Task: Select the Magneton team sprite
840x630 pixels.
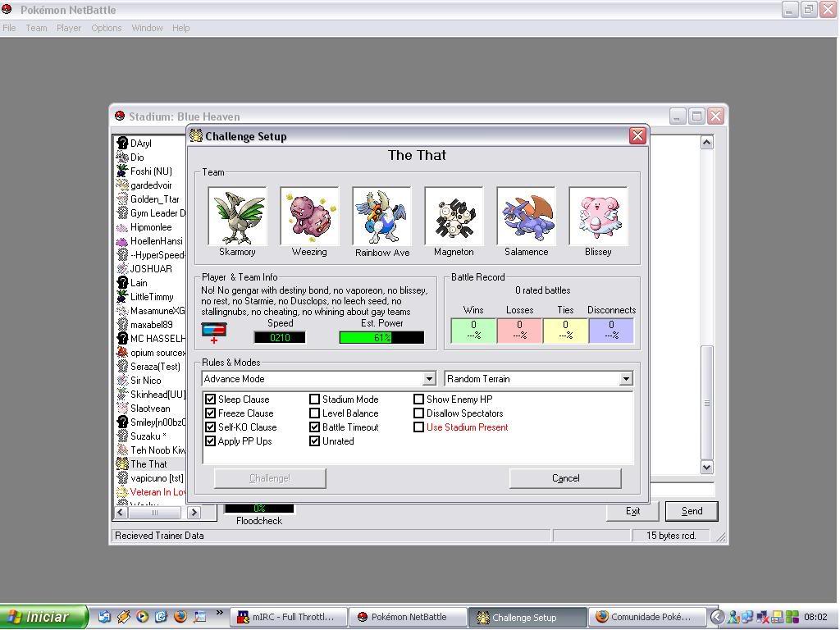Action: click(454, 216)
